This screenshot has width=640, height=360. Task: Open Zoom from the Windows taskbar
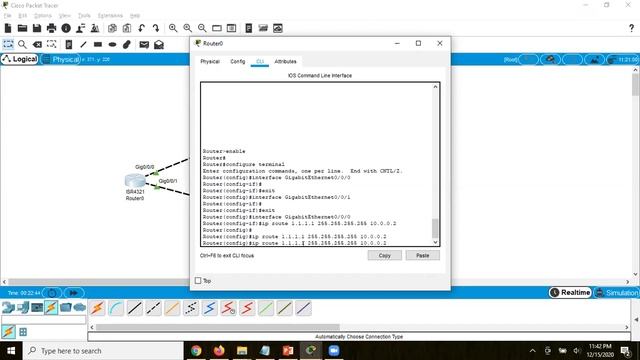(334, 351)
